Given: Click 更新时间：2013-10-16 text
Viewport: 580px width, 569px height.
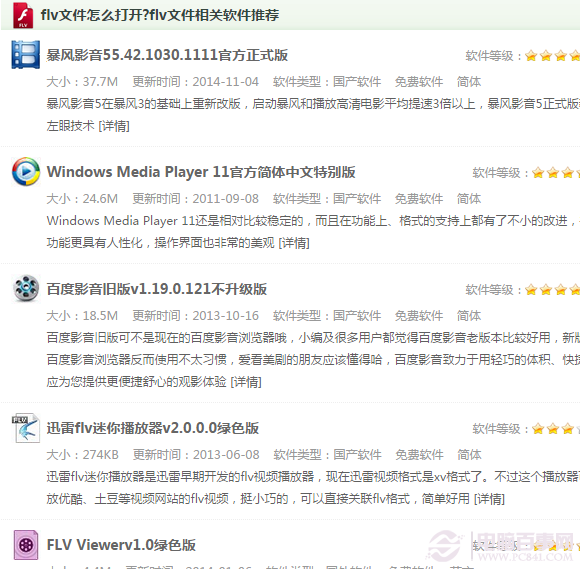Looking at the screenshot, I should (x=196, y=316).
